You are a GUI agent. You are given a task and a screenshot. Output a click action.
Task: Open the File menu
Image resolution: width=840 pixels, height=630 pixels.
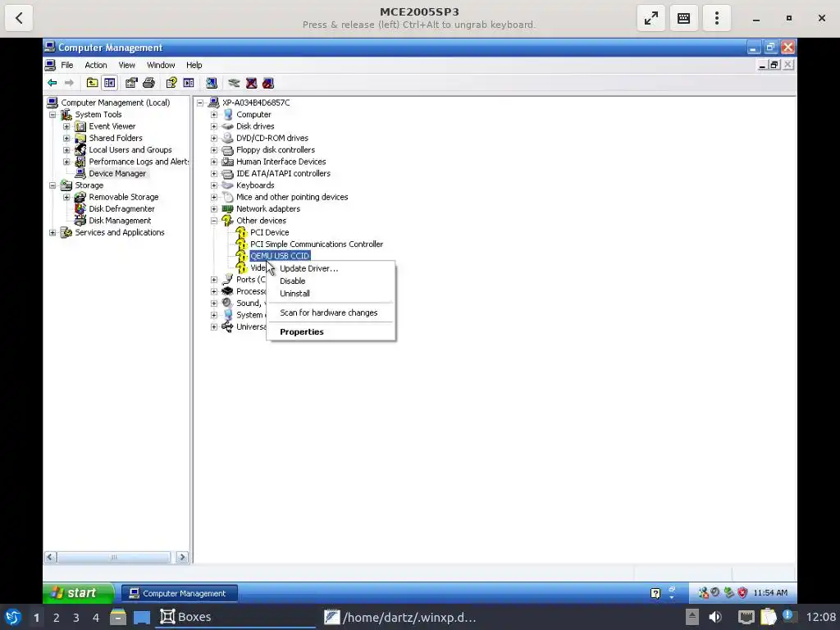[67, 65]
